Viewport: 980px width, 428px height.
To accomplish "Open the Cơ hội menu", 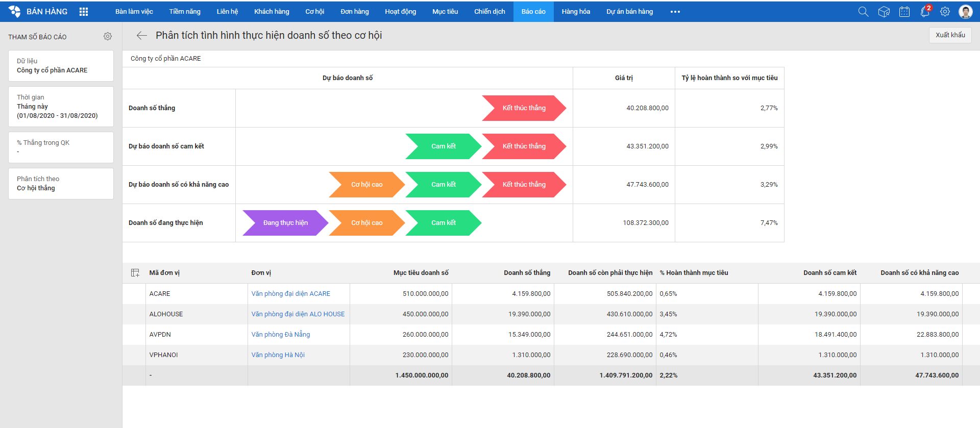I will (x=315, y=12).
